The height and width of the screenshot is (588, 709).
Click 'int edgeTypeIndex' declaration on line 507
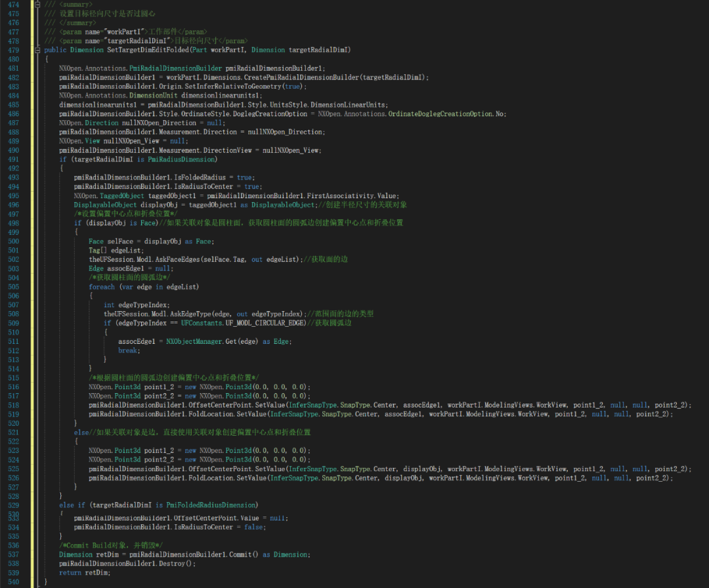pos(137,305)
